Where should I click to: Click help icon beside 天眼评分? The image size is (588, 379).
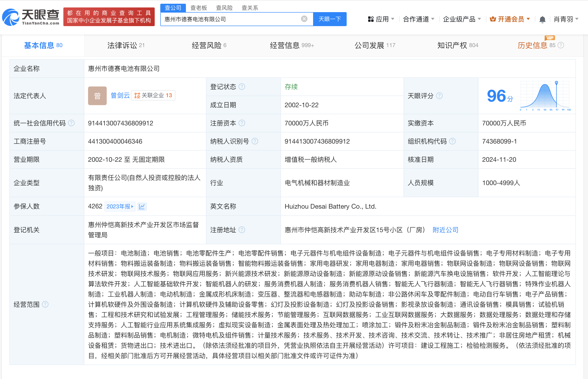coord(439,96)
